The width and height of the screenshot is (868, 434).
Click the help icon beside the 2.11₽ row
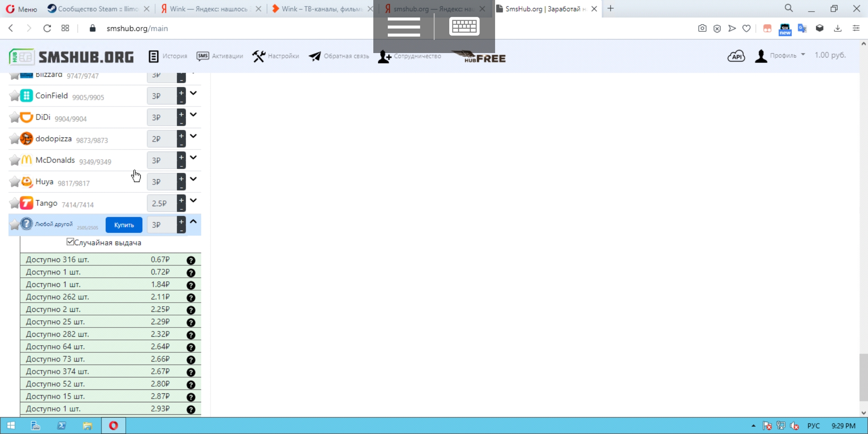[191, 298]
